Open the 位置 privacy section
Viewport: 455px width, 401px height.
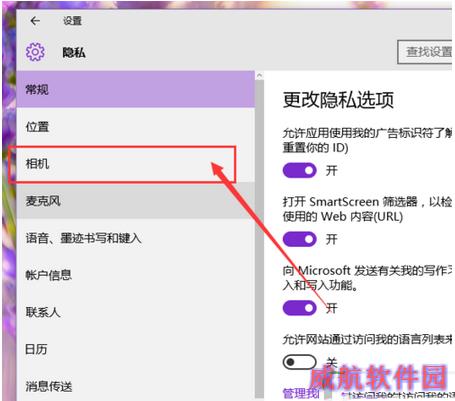pos(136,127)
